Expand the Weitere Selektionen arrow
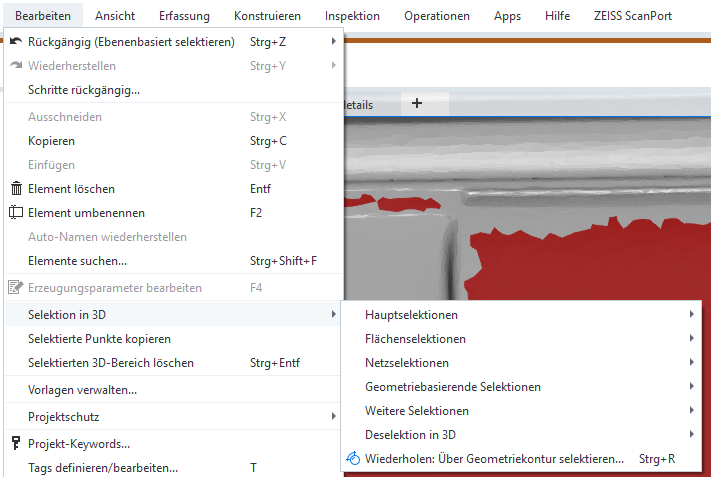This screenshot has width=711, height=477. coord(691,410)
